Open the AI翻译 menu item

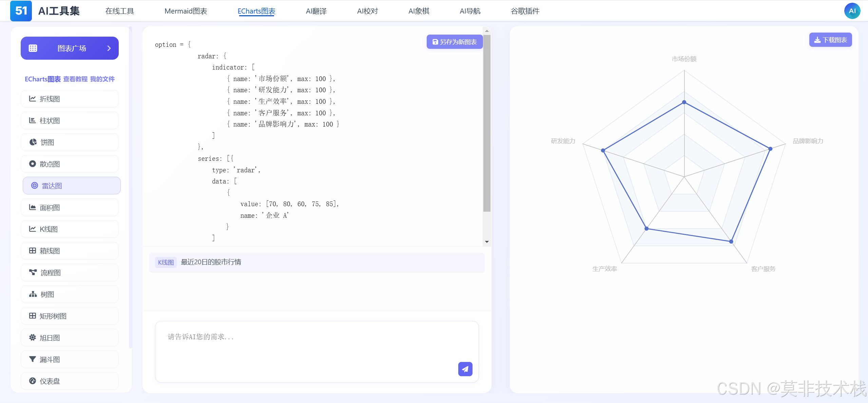pos(316,11)
